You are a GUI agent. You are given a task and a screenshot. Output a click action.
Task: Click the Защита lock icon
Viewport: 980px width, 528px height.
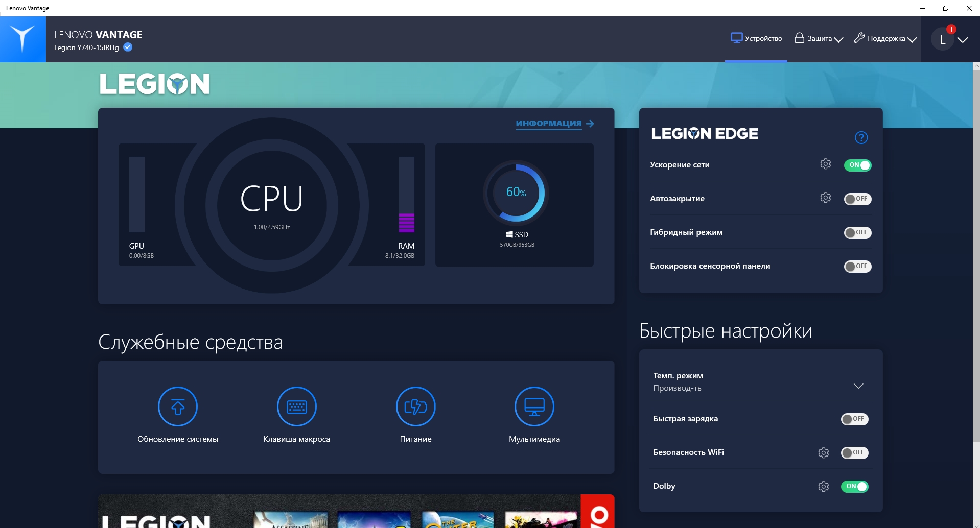(x=799, y=38)
